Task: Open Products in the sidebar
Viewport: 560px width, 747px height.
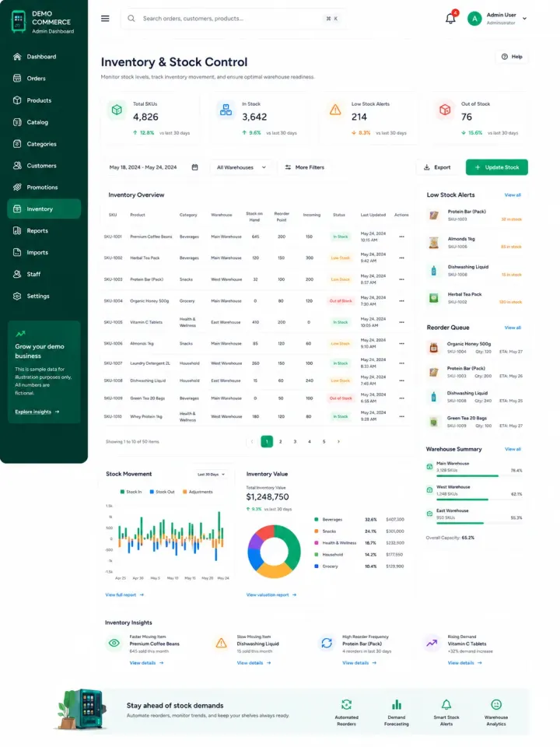Action: pyautogui.click(x=44, y=100)
